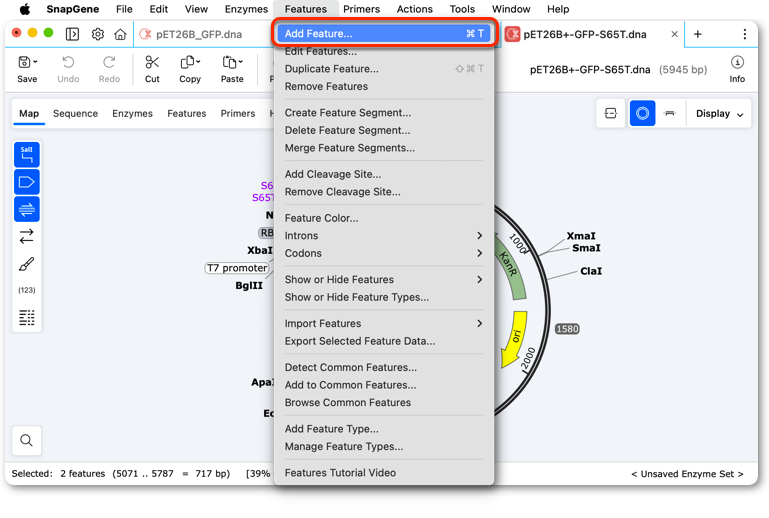Viewport: 769px width, 518px height.
Task: Choose Duplicate Feature... menu item
Action: pyautogui.click(x=384, y=69)
